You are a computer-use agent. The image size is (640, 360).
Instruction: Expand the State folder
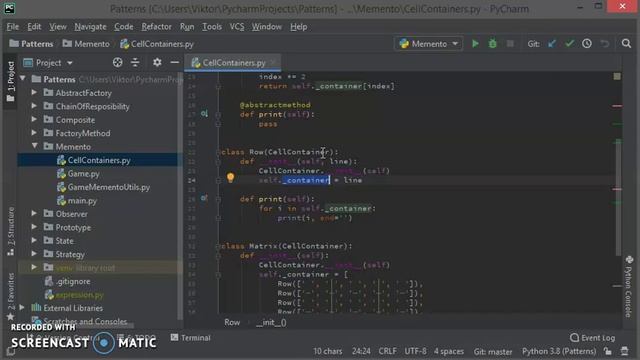click(x=34, y=240)
